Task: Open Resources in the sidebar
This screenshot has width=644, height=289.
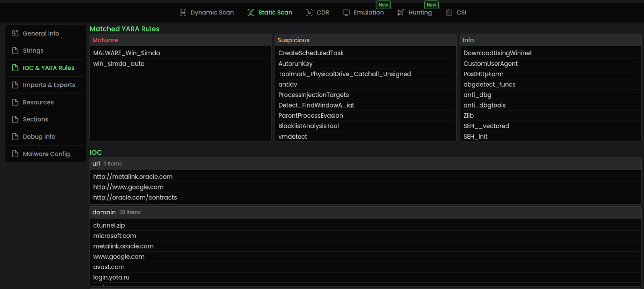Action: pyautogui.click(x=45, y=102)
